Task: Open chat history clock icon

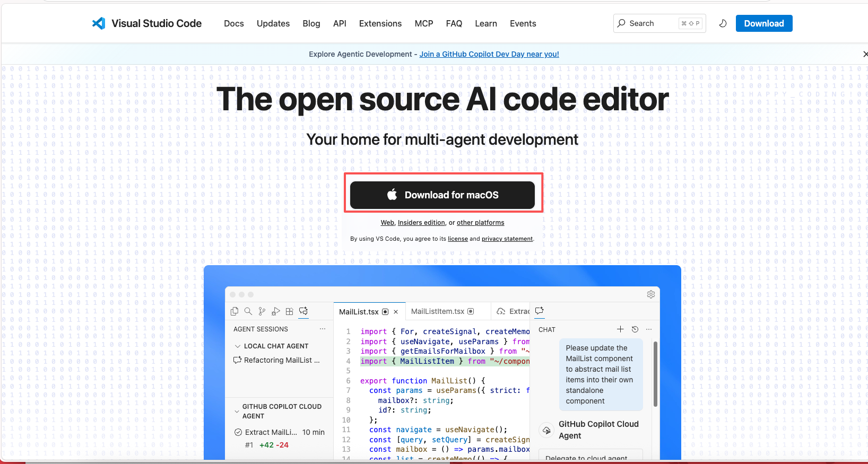Action: [635, 329]
